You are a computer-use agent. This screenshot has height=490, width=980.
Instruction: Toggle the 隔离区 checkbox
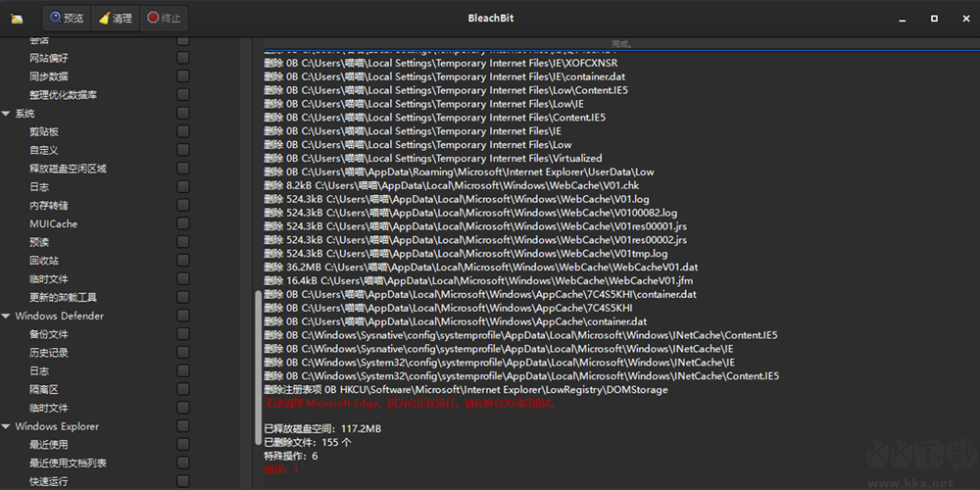[x=183, y=390]
